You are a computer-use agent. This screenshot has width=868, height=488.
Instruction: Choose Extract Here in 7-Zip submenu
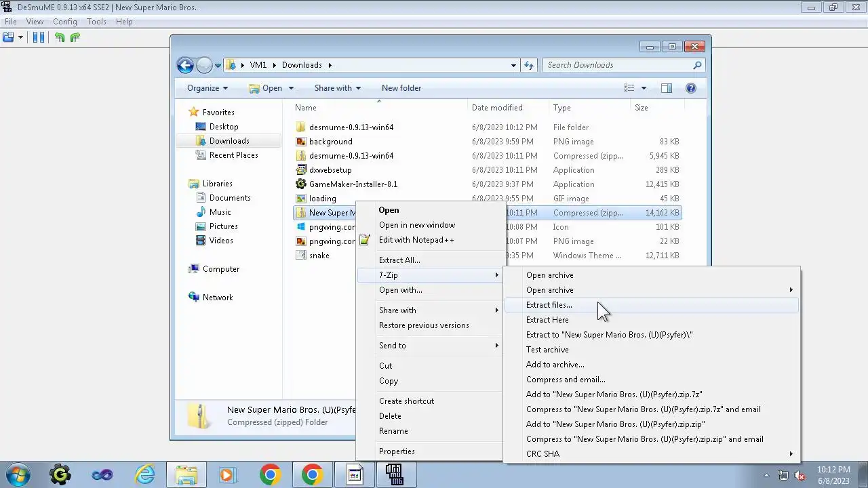point(652,320)
